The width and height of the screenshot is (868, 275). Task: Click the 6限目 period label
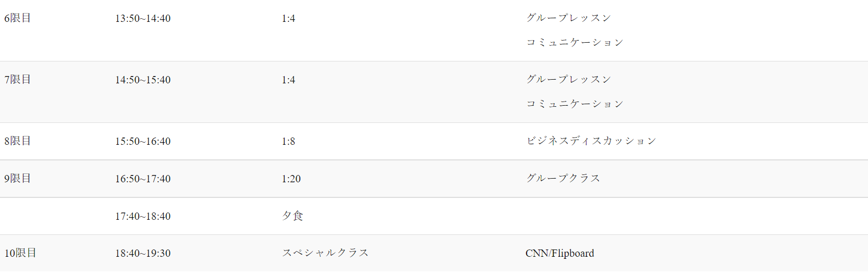click(18, 18)
